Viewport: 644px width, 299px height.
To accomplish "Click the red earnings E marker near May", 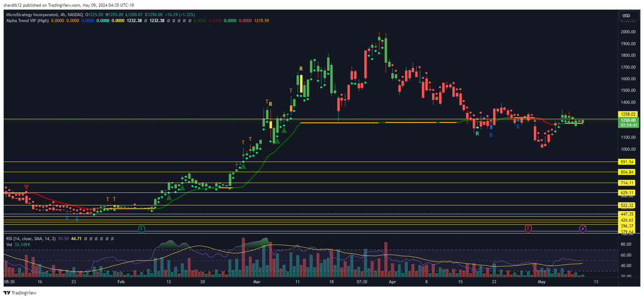I will coord(528,229).
